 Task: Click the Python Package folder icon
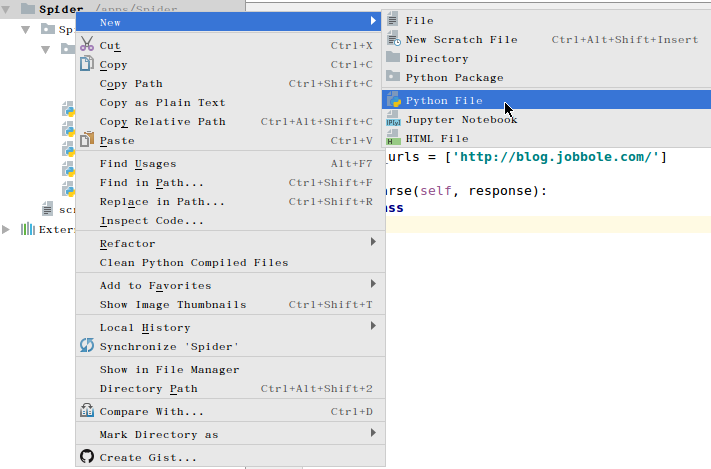tap(393, 77)
